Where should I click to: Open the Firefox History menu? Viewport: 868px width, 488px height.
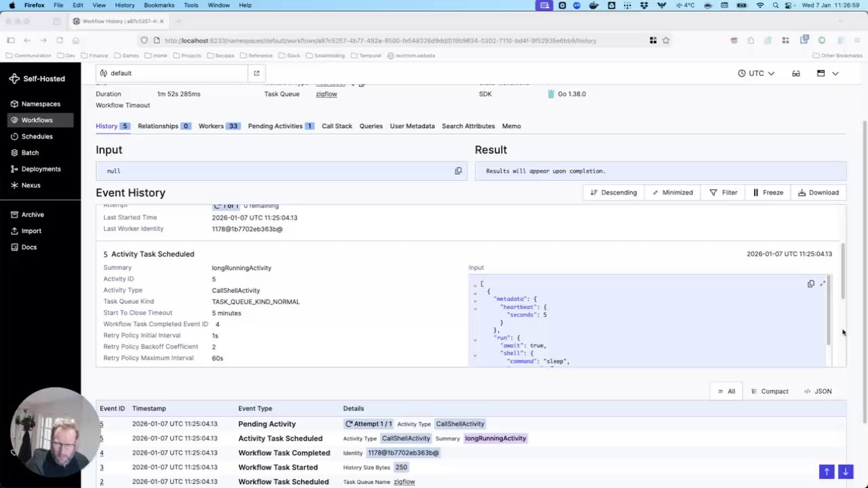pyautogui.click(x=125, y=5)
